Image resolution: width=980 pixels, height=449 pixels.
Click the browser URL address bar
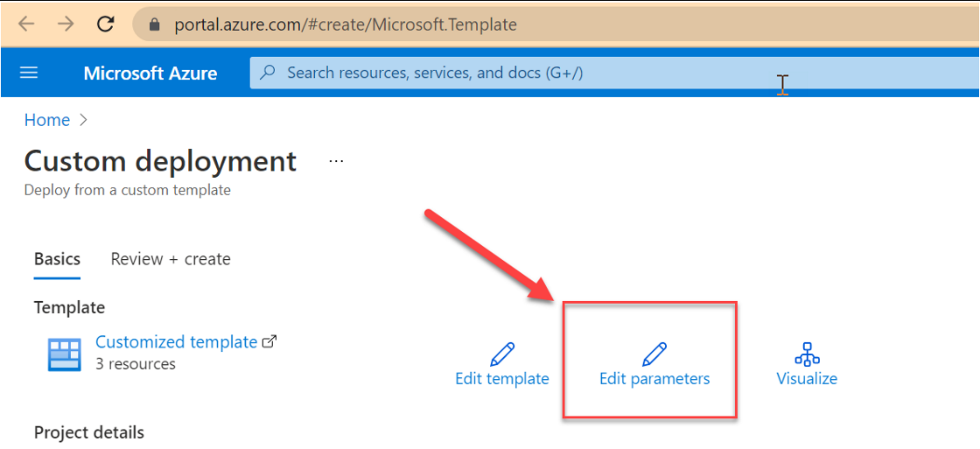pyautogui.click(x=556, y=25)
